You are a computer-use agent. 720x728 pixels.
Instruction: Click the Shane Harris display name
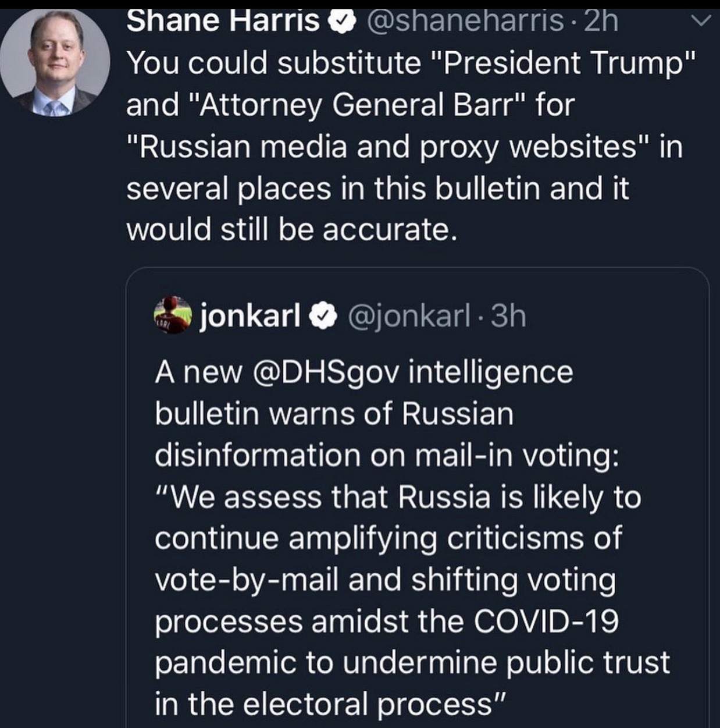coord(223,21)
